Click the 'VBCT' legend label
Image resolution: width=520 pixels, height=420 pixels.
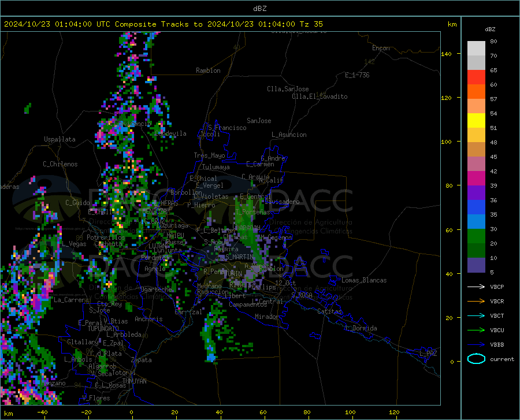click(x=497, y=315)
